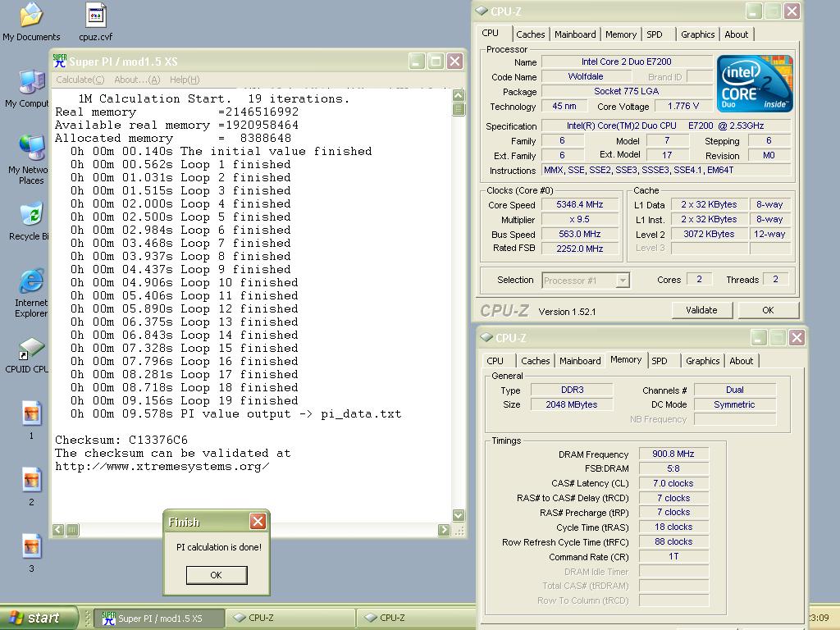Click the Intel Core 2 Duo E7200 name field
The width and height of the screenshot is (840, 630).
[x=626, y=62]
